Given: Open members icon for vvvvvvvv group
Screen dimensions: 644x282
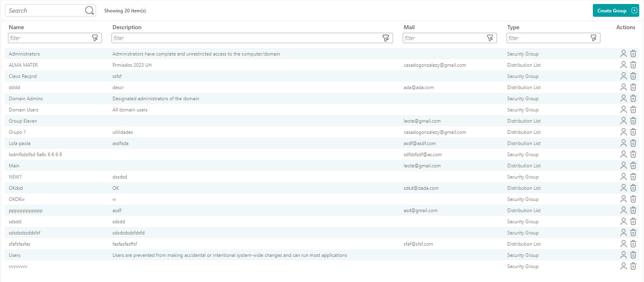Looking at the screenshot, I should pyautogui.click(x=624, y=266).
